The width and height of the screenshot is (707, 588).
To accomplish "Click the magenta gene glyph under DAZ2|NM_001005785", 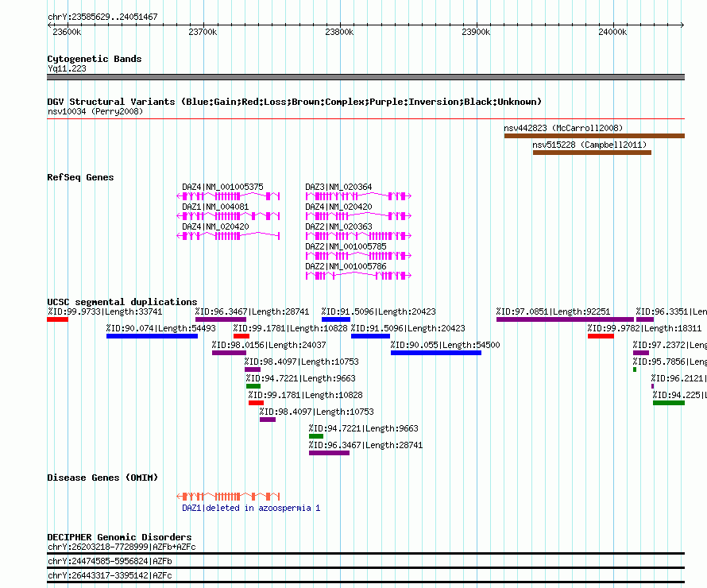I will tap(358, 256).
